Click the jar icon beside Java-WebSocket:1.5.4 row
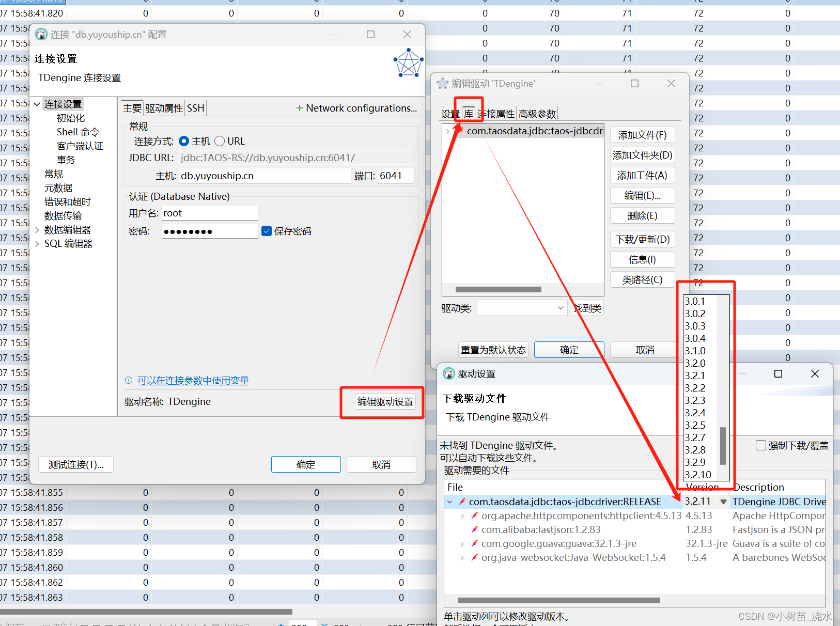Viewport: 840px width, 626px height. click(474, 557)
